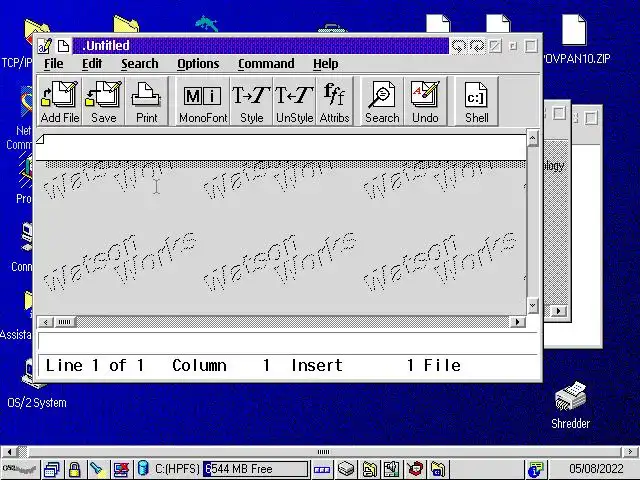Click the editor horizontal scrollbar left arrow
This screenshot has height=480, width=640.
coord(45,322)
